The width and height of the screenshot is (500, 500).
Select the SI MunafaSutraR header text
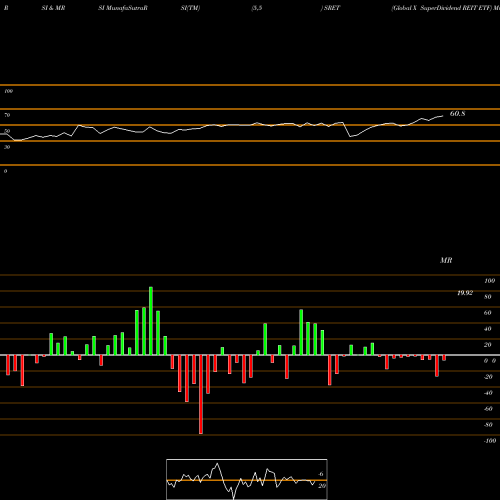click(123, 8)
